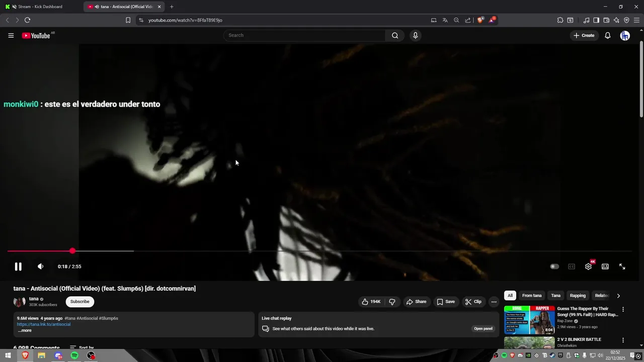Open the live chat replay panel
This screenshot has height=362, width=644.
483,328
